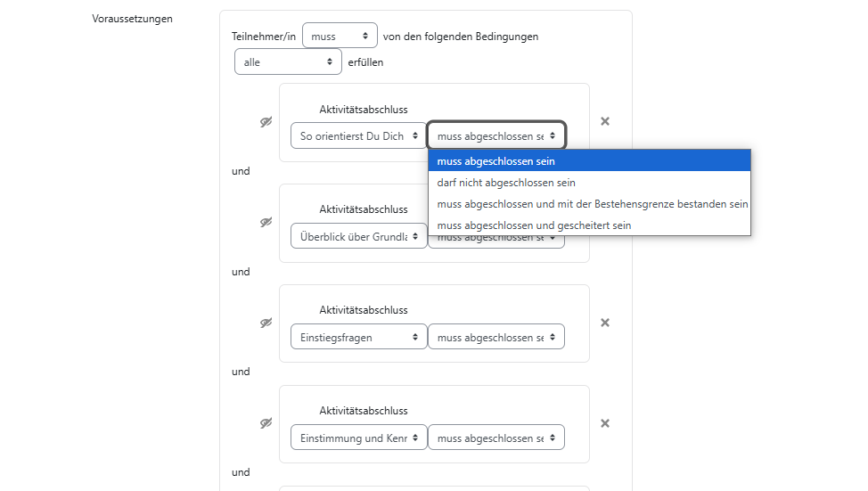Open the Einstiegsfragen activity dropdown
868x491 pixels.
click(359, 337)
